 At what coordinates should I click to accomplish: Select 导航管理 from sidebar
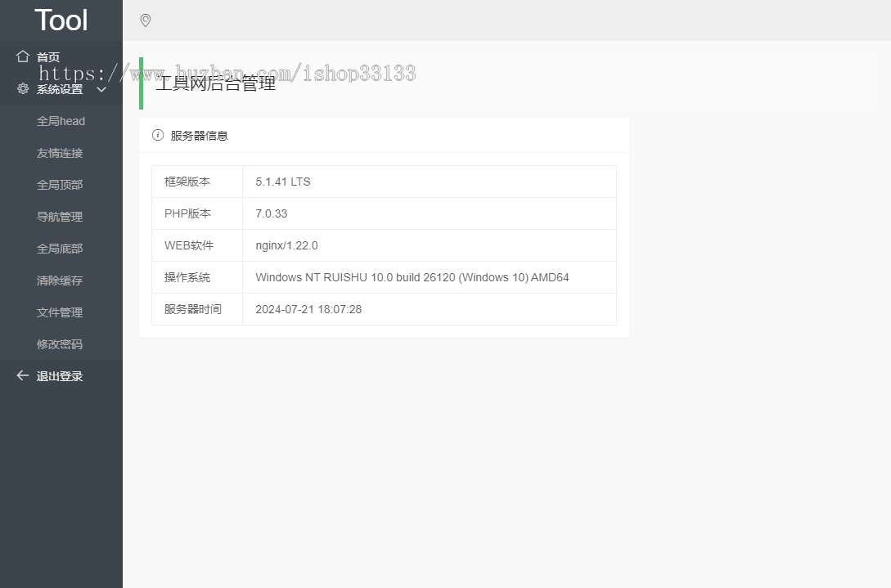60,217
